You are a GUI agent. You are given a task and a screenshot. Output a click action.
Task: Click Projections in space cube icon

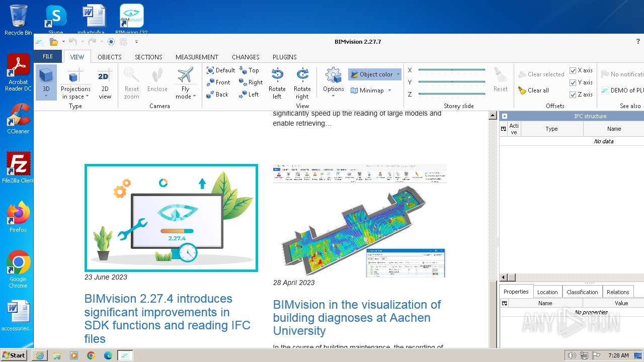point(74,77)
